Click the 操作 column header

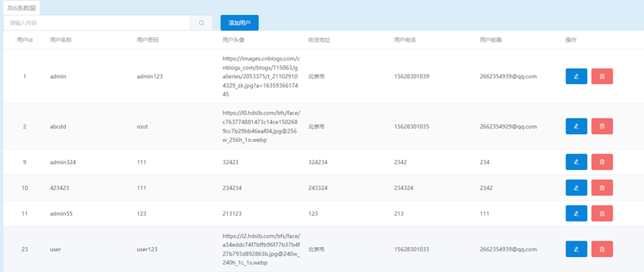point(571,40)
